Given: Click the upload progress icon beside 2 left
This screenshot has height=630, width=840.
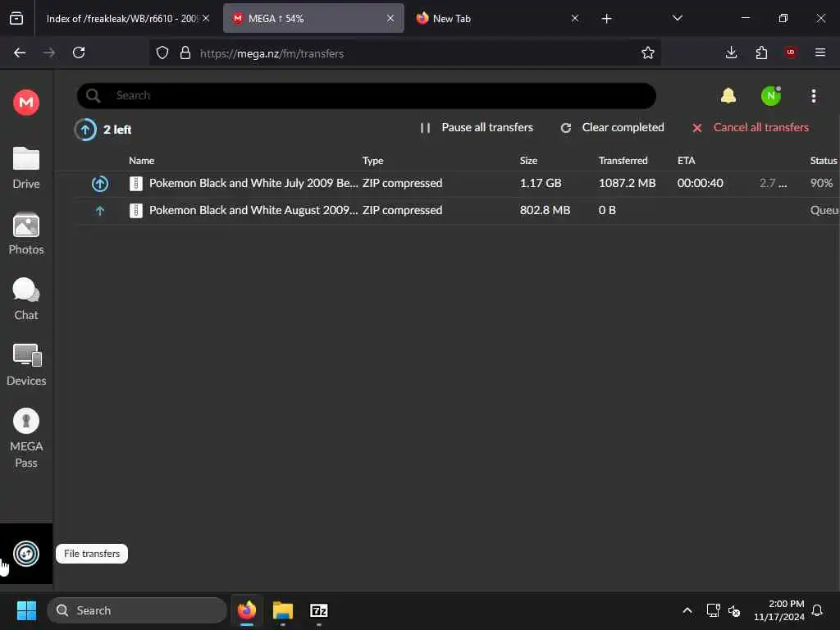Looking at the screenshot, I should (x=85, y=129).
